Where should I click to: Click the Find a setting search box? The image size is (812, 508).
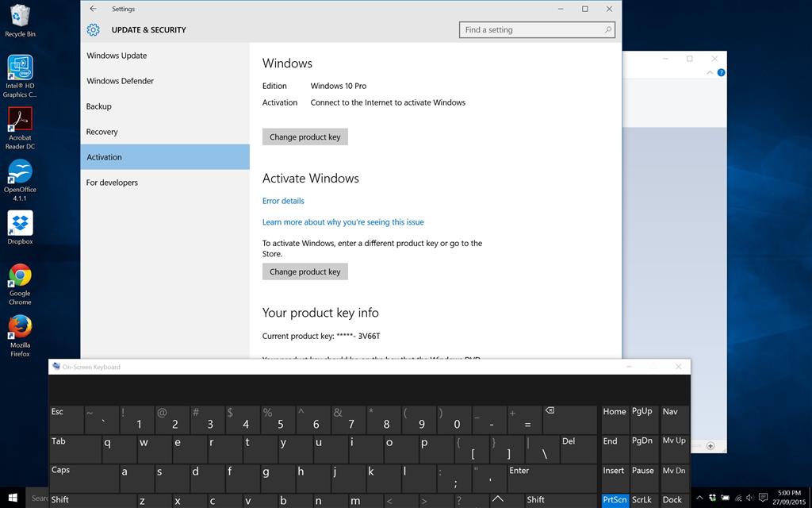[536, 29]
